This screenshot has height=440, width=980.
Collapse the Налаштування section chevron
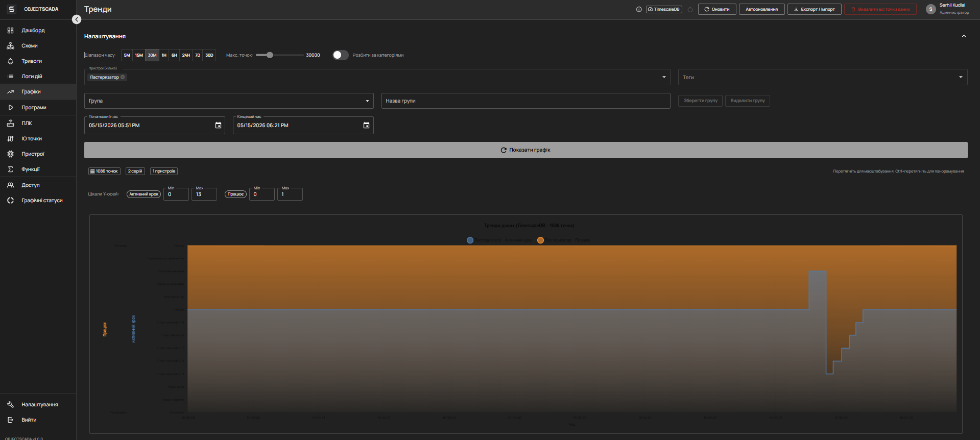[964, 36]
